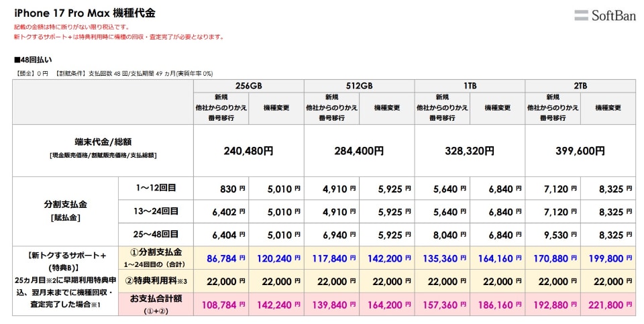Select the 1TB column header
Image resolution: width=644 pixels, height=324 pixels.
tap(470, 86)
